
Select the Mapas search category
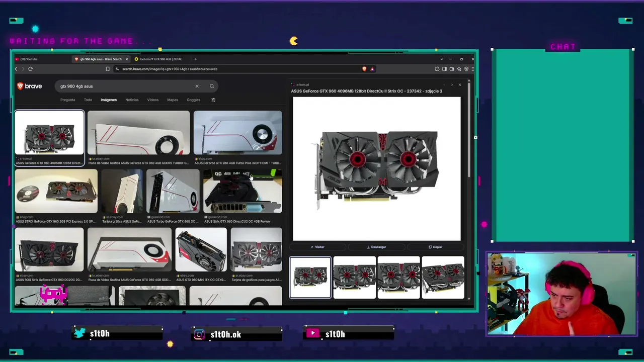[x=173, y=100]
